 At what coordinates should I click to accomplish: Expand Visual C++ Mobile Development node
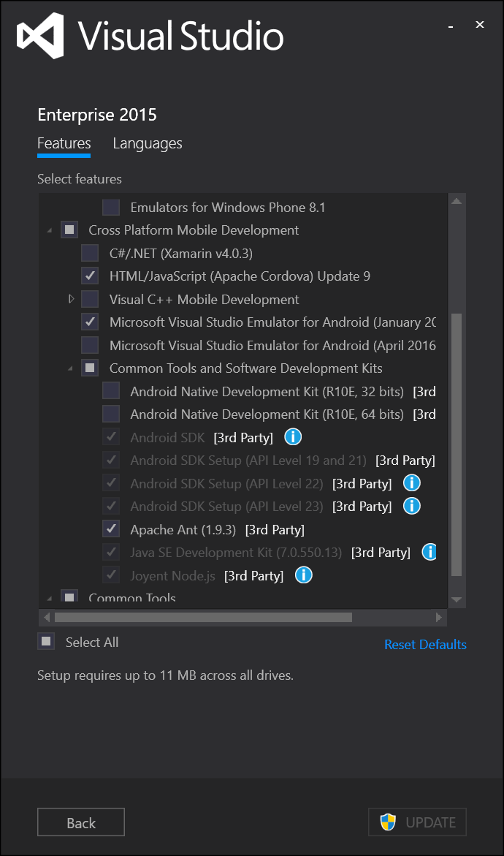pos(71,299)
